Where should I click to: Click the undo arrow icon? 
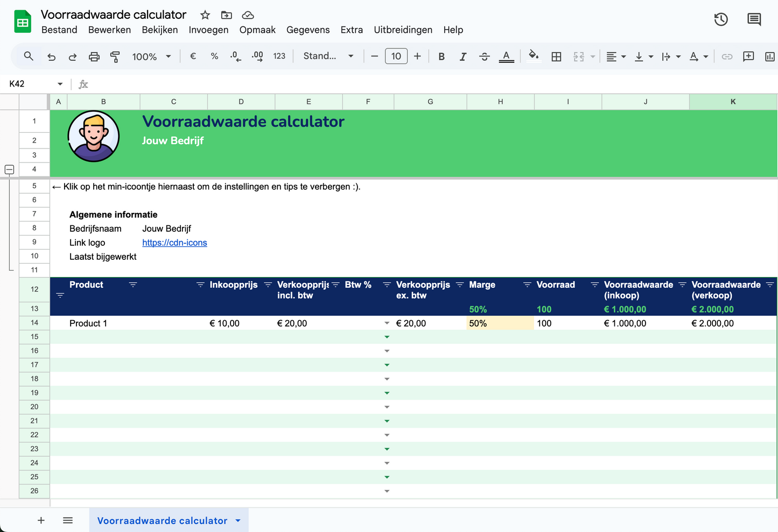tap(52, 56)
